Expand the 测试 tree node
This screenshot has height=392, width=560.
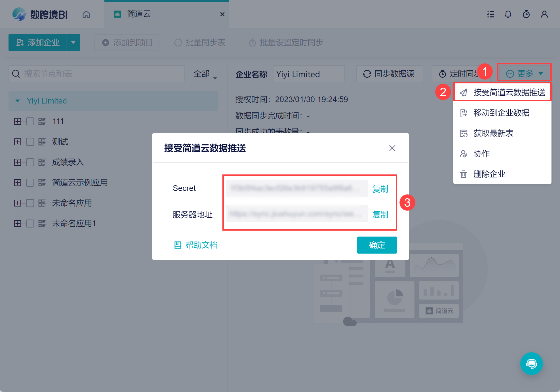pyautogui.click(x=18, y=142)
